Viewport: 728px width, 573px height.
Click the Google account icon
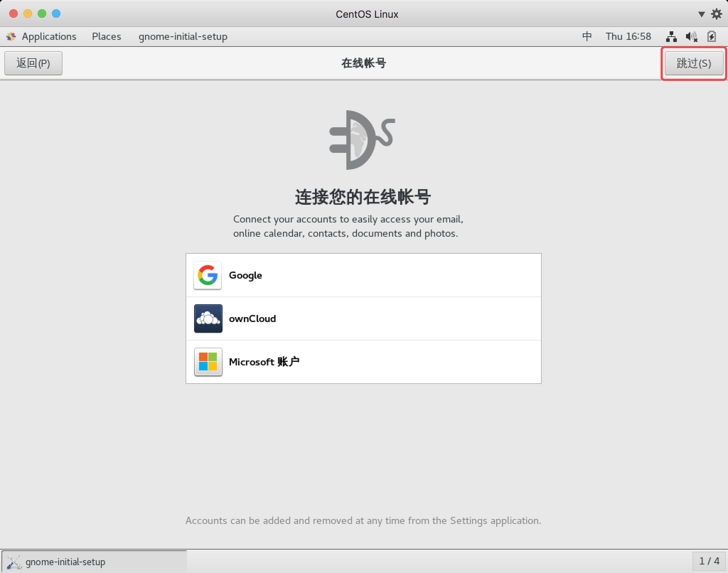(207, 275)
